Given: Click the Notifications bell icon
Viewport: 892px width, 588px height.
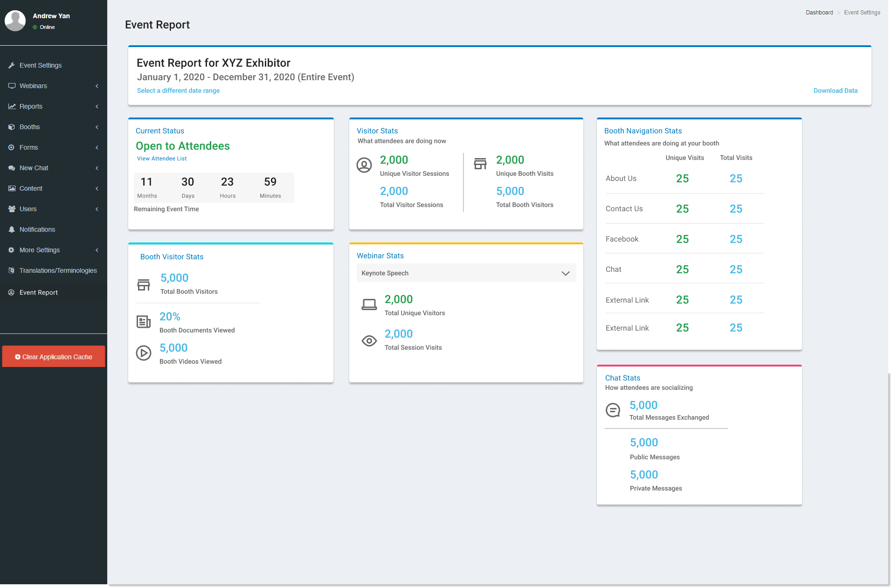Looking at the screenshot, I should click(x=12, y=229).
